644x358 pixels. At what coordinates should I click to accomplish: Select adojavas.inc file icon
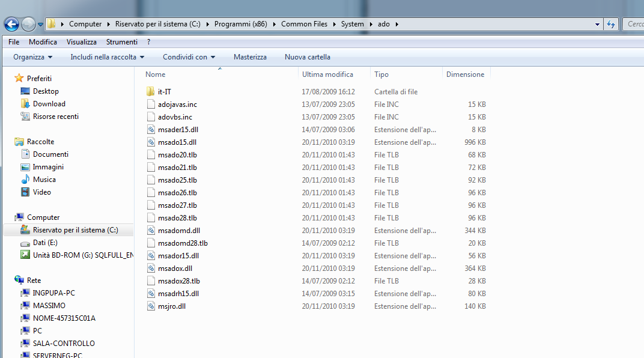[151, 105]
